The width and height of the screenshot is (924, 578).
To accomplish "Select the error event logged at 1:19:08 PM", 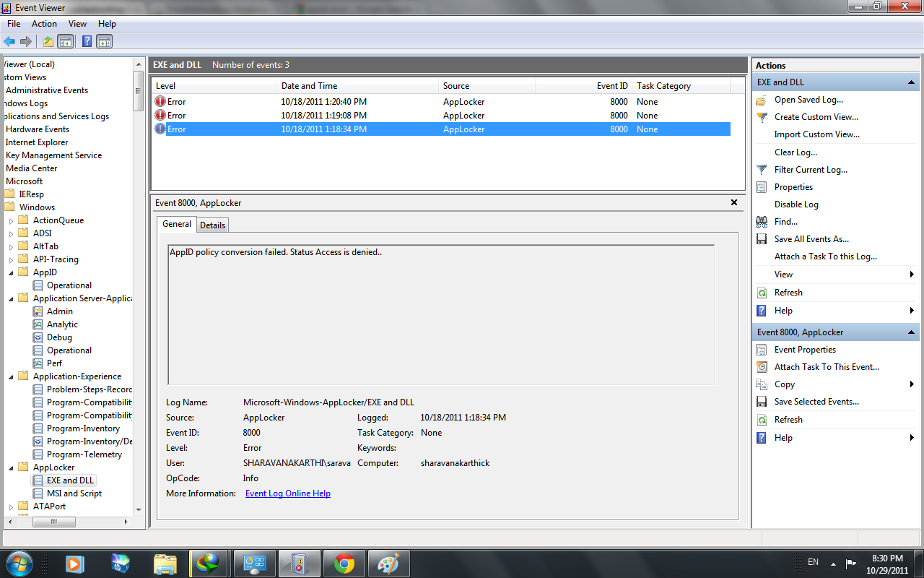I will click(x=441, y=116).
